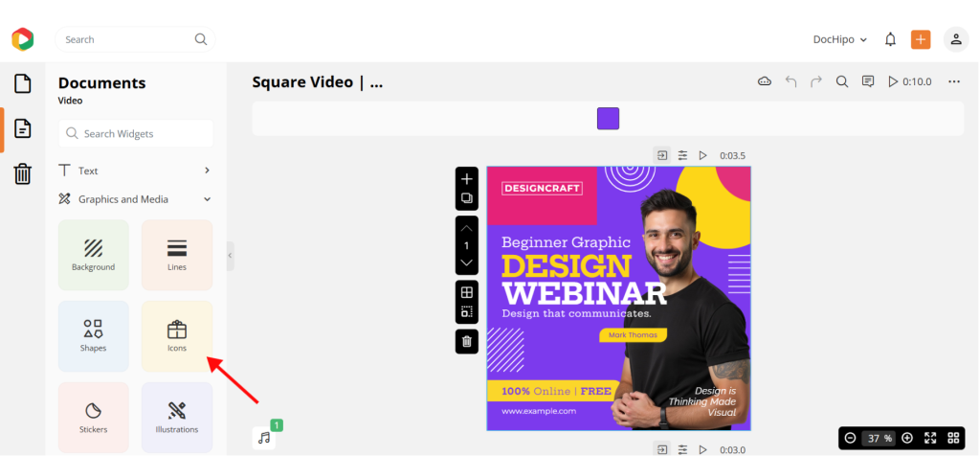The height and width of the screenshot is (456, 980).
Task: Select the DESIGN heading on canvas
Action: click(x=567, y=266)
